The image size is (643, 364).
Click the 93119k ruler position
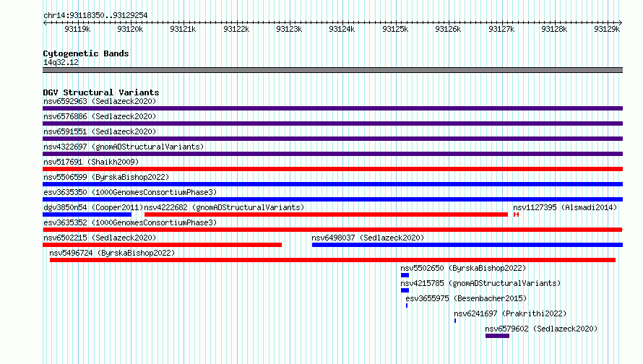tap(77, 29)
